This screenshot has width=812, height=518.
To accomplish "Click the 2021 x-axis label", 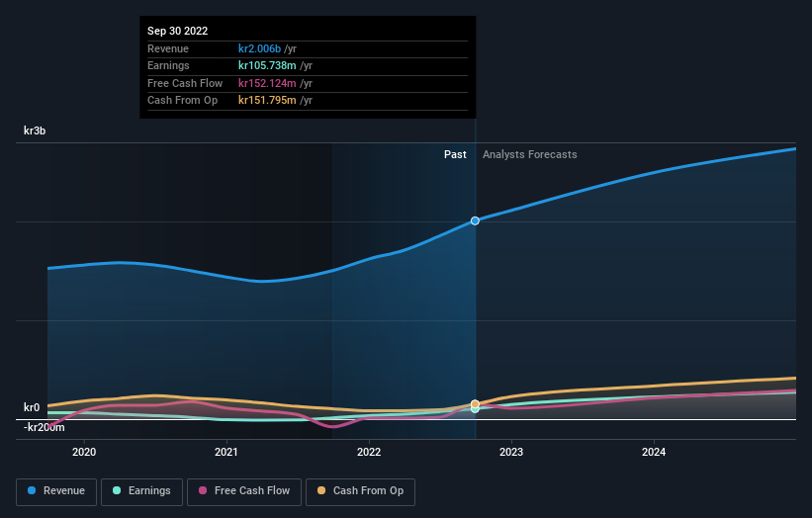I will tap(226, 453).
